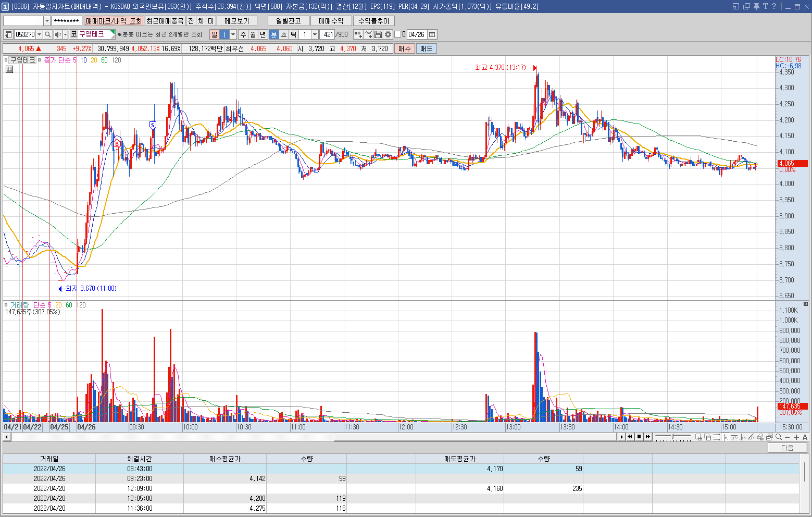The height and width of the screenshot is (517, 812).
Task: Select the 초 seconds chart toggle
Action: (x=284, y=34)
